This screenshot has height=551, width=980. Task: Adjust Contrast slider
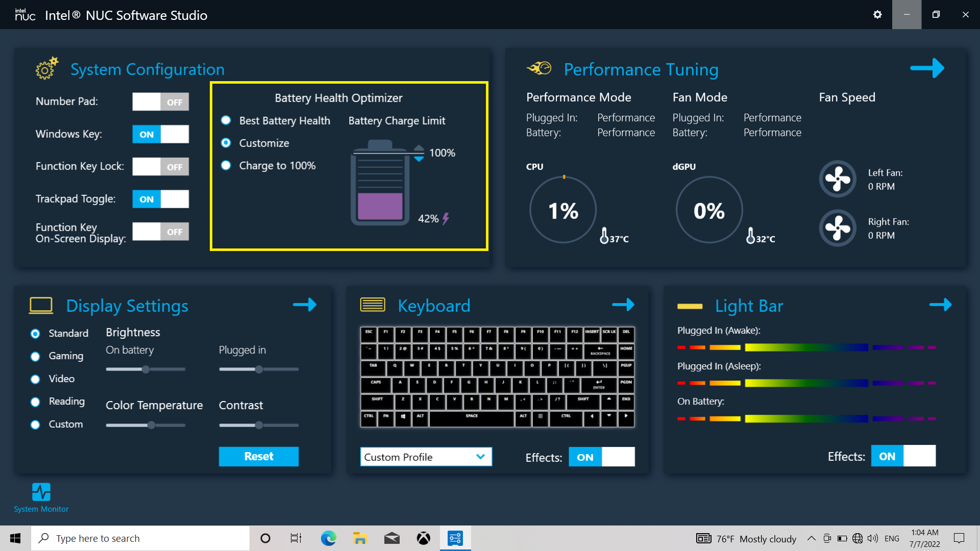coord(259,425)
